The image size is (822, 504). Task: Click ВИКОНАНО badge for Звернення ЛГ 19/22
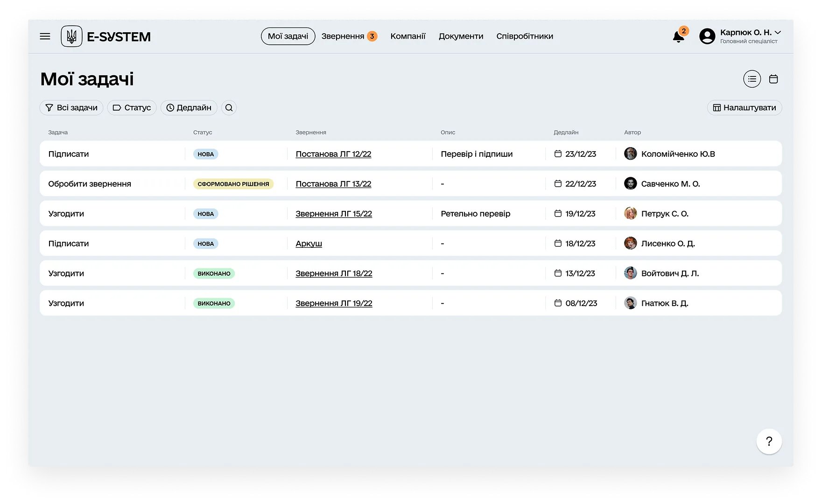pos(214,303)
